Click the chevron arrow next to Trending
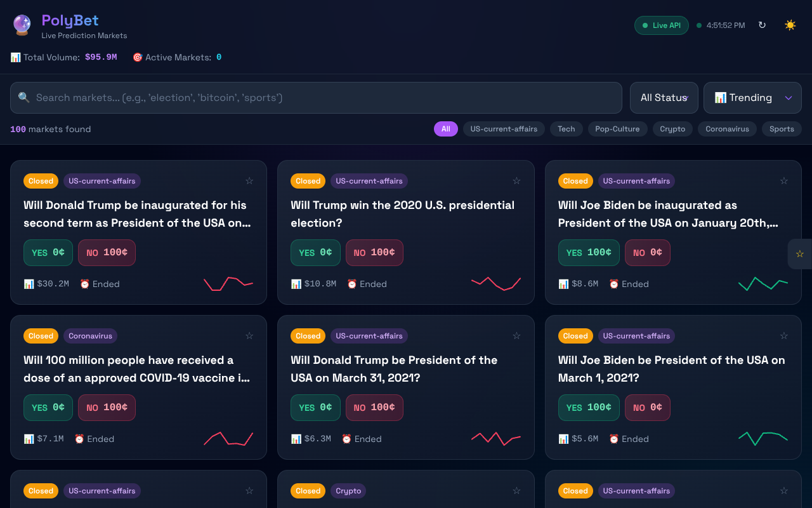This screenshot has width=812, height=508. point(789,97)
